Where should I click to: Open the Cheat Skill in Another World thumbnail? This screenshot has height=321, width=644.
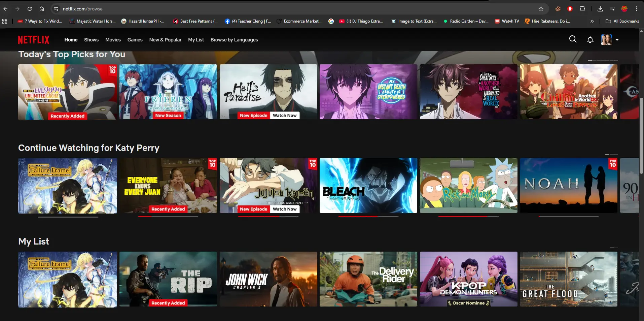[468, 92]
